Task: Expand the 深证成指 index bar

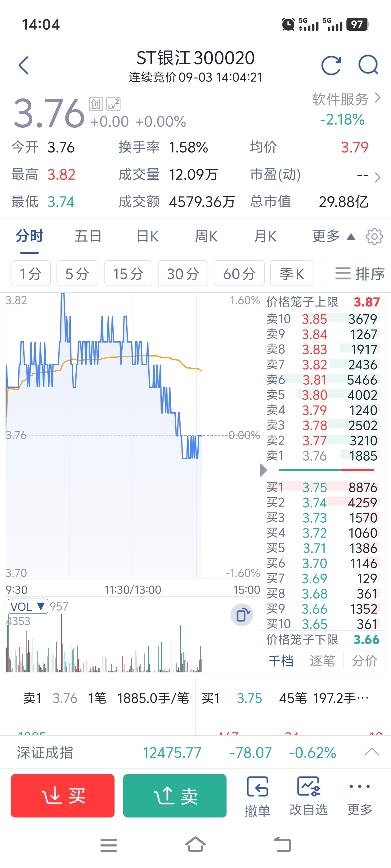Action: tap(372, 752)
